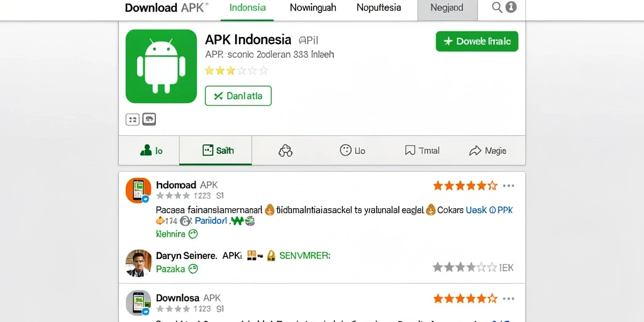Viewport: 644px width, 322px height.
Task: Click the 'APK Indonesia' app title
Action: pyautogui.click(x=248, y=40)
